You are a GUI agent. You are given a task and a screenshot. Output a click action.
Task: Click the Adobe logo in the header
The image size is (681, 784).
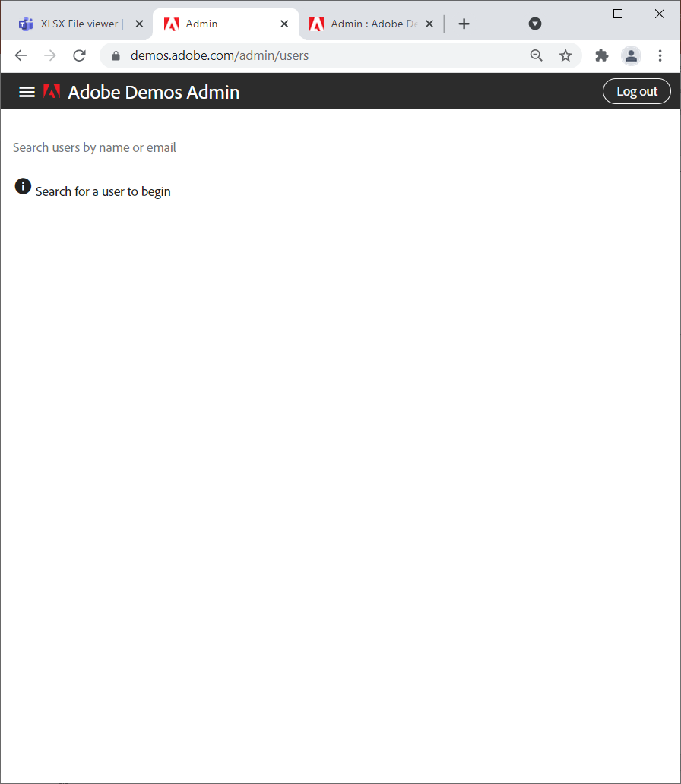(52, 91)
